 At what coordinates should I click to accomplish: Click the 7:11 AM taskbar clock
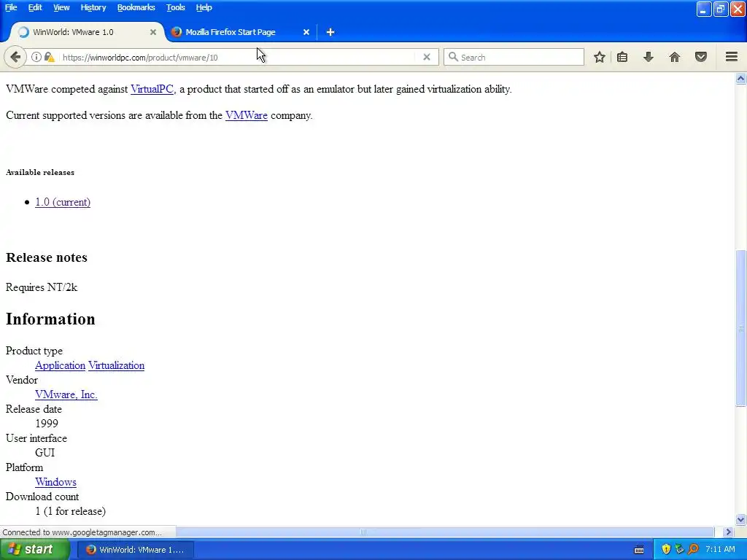click(x=720, y=550)
